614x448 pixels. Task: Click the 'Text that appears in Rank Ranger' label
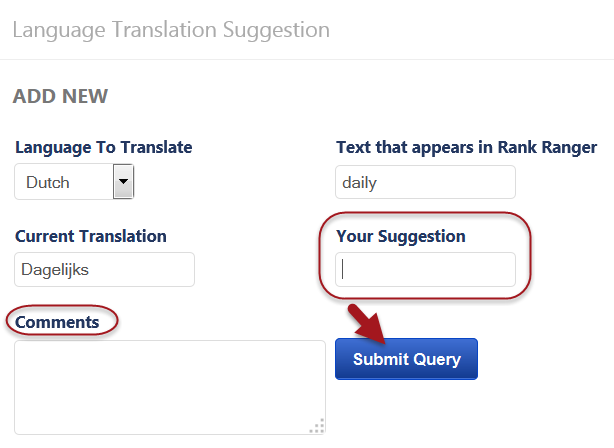pyautogui.click(x=466, y=148)
